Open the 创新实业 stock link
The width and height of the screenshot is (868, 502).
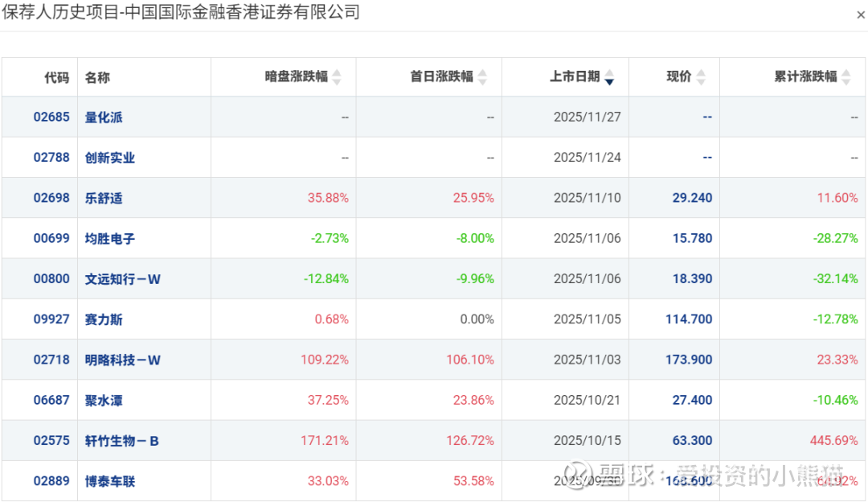110,158
